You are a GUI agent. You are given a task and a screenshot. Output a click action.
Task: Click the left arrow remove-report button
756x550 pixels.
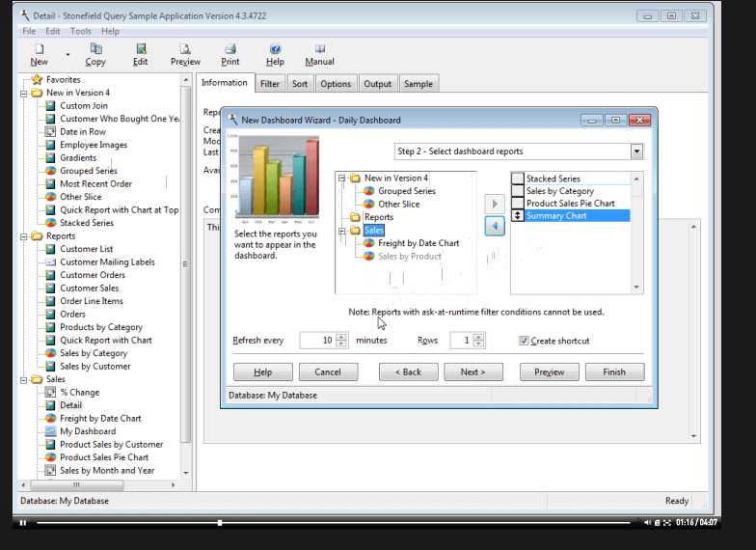click(495, 226)
